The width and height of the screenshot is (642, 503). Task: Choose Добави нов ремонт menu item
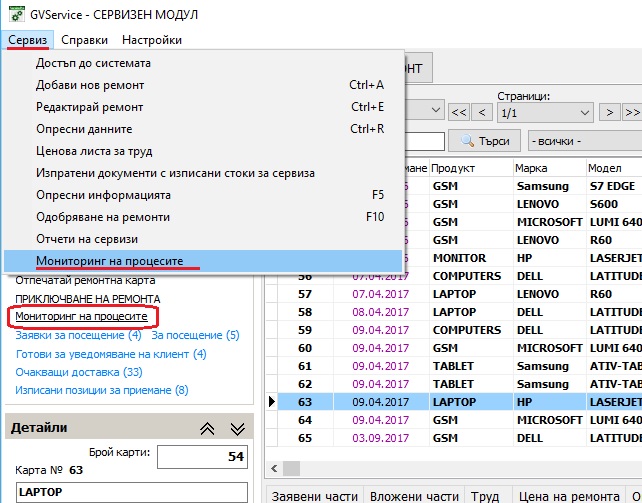coord(203,85)
